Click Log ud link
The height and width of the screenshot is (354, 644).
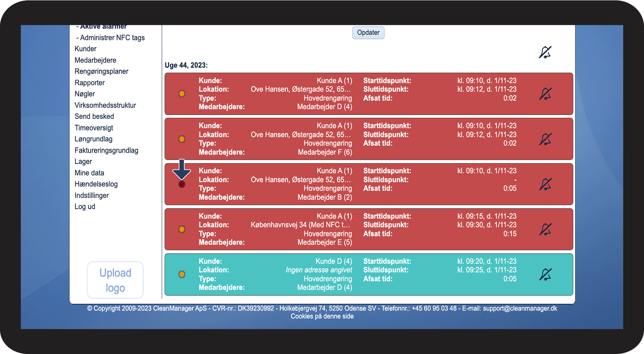pyautogui.click(x=85, y=206)
